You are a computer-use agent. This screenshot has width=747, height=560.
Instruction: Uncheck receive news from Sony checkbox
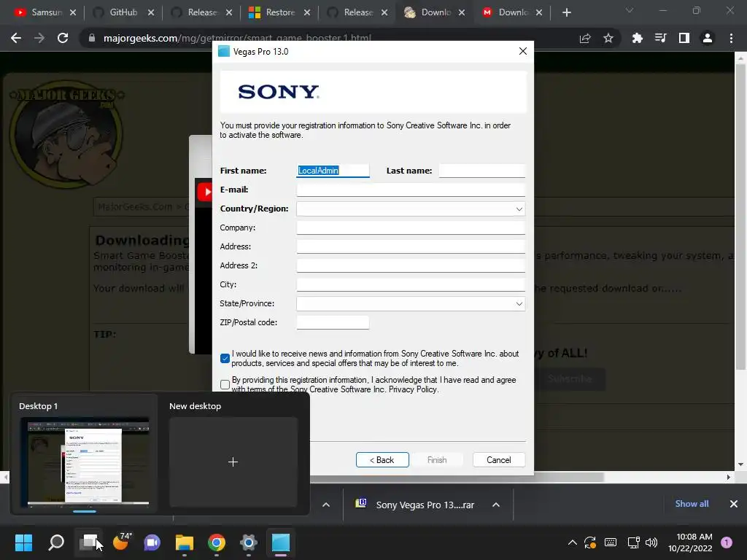coord(225,358)
